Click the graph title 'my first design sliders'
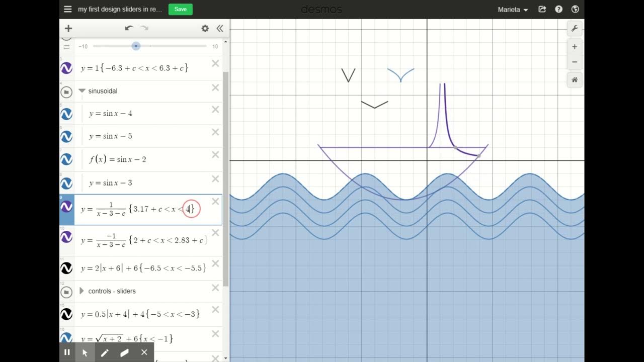Image resolution: width=644 pixels, height=362 pixels. coord(120,10)
